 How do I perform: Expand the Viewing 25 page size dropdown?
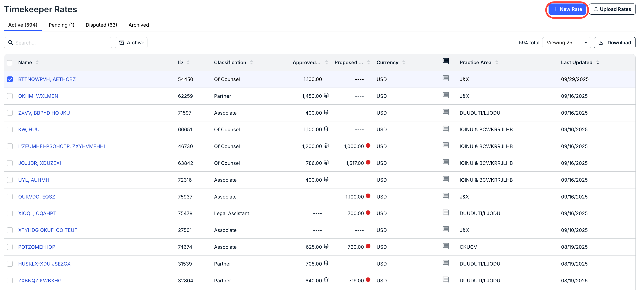566,43
